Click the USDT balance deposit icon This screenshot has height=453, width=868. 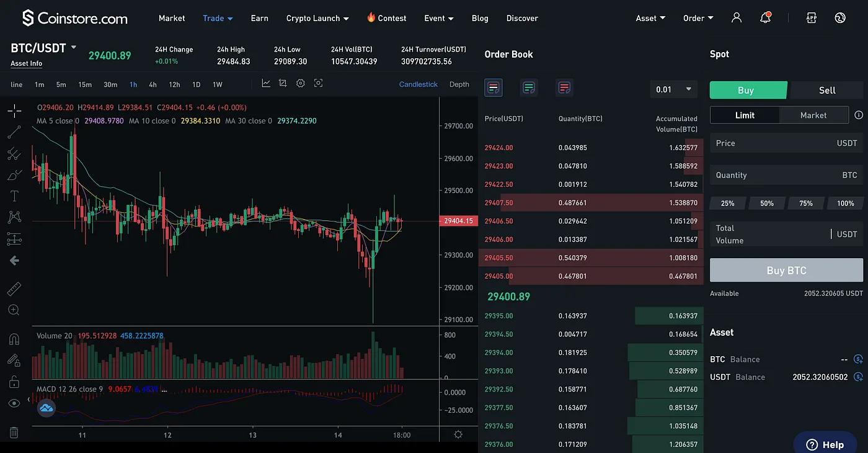click(x=858, y=377)
